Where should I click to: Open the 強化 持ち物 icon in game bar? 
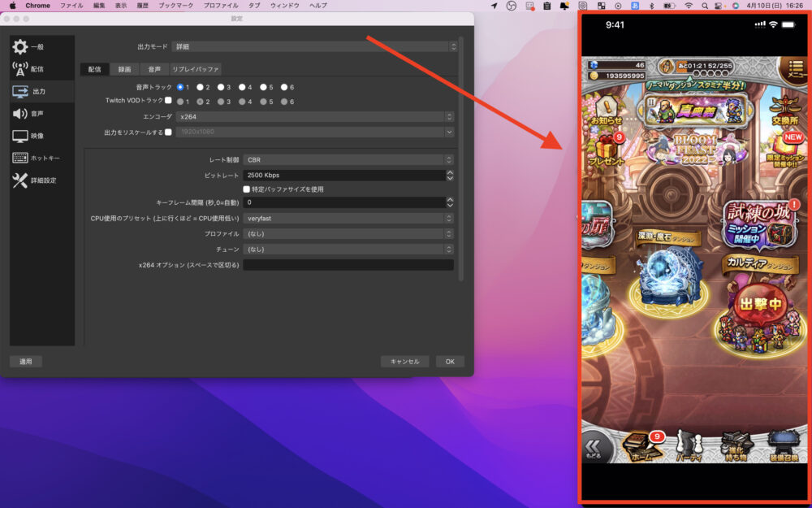[736, 446]
